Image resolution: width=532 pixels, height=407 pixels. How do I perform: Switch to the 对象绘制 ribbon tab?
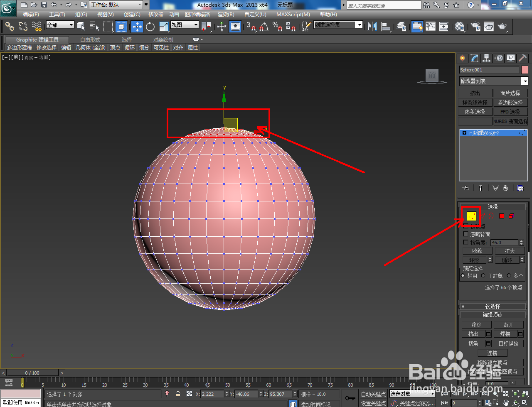pos(163,40)
